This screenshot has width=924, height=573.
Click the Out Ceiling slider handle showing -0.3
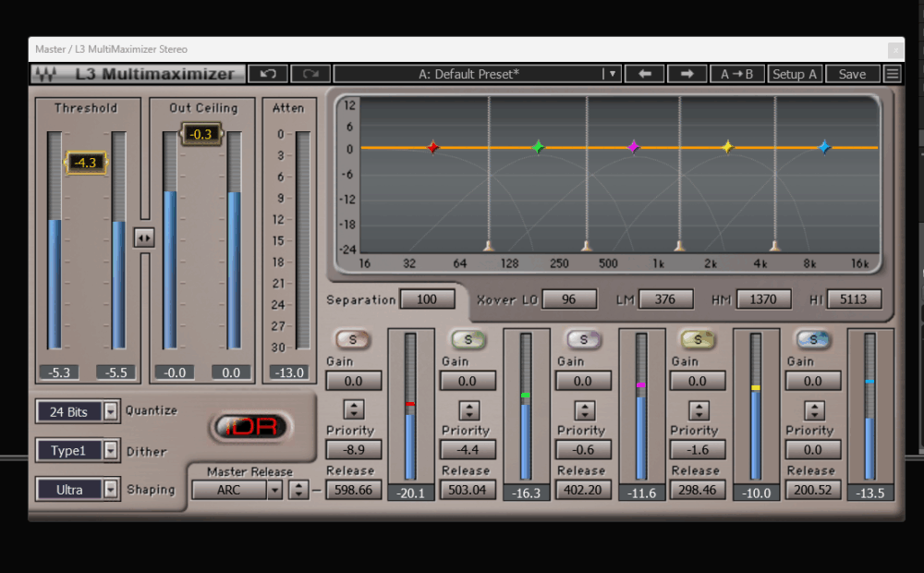click(201, 134)
